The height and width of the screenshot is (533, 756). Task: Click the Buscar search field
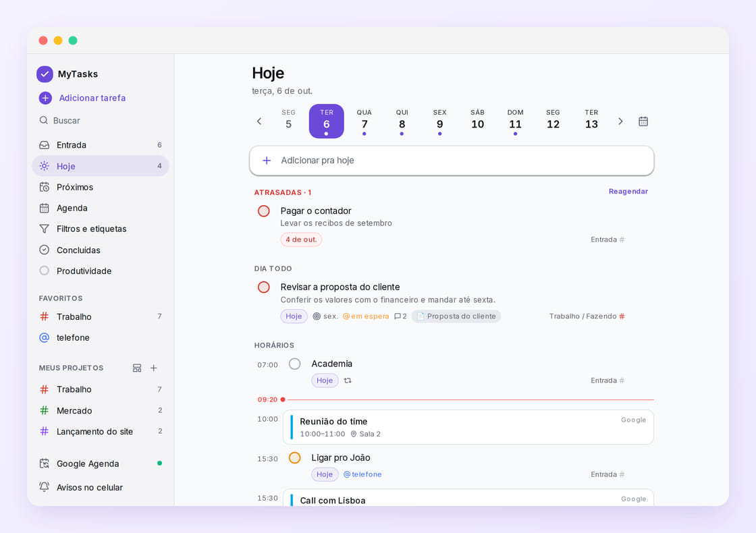coord(101,120)
